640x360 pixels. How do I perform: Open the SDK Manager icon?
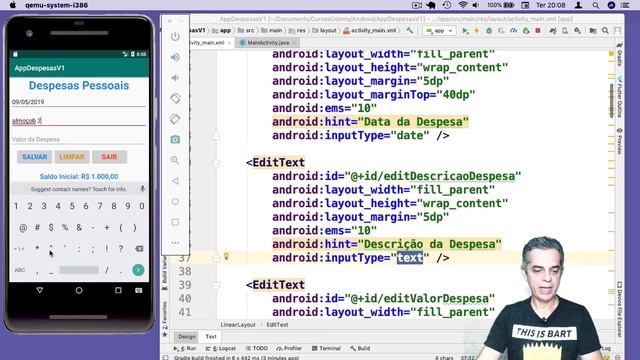577,31
